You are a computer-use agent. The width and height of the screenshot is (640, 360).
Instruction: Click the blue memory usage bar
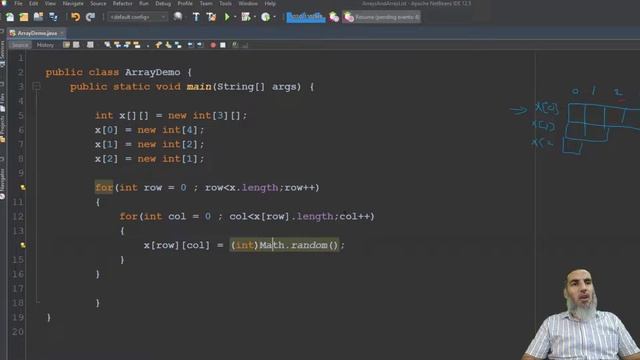(x=305, y=17)
